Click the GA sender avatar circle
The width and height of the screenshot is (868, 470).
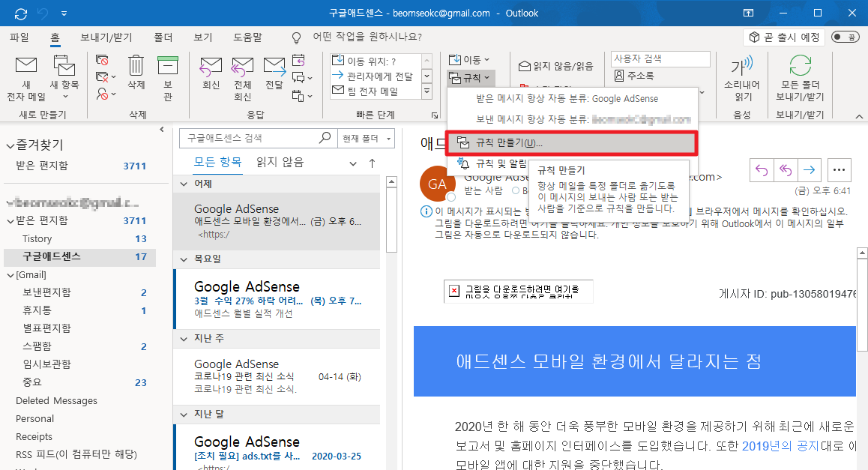(437, 183)
